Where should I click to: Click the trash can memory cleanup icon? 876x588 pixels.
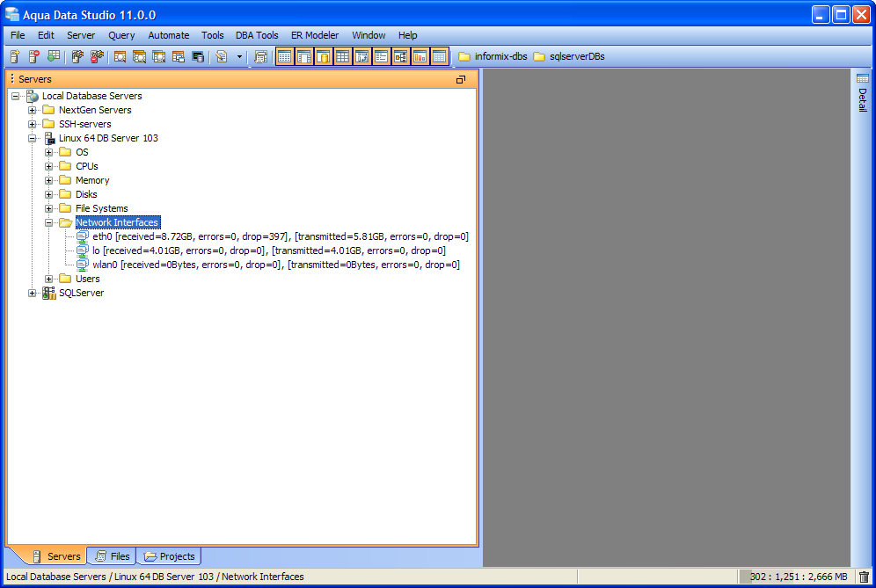pyautogui.click(x=864, y=577)
